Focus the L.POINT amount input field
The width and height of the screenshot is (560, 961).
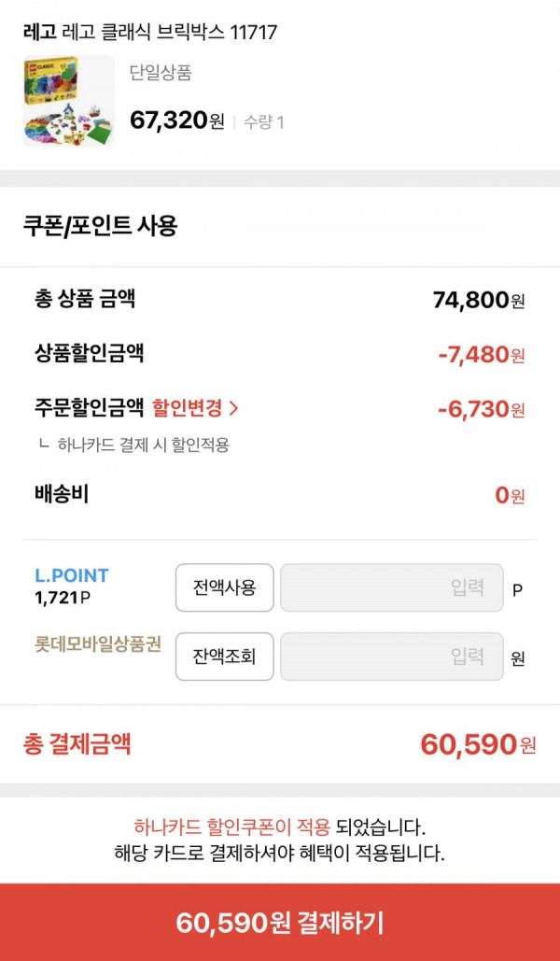click(392, 587)
